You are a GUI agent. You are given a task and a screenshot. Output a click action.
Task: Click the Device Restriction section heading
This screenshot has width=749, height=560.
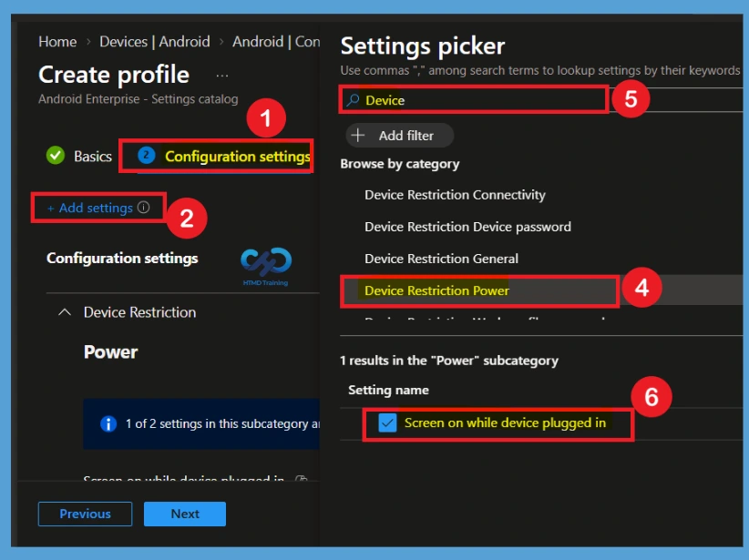[x=139, y=312]
